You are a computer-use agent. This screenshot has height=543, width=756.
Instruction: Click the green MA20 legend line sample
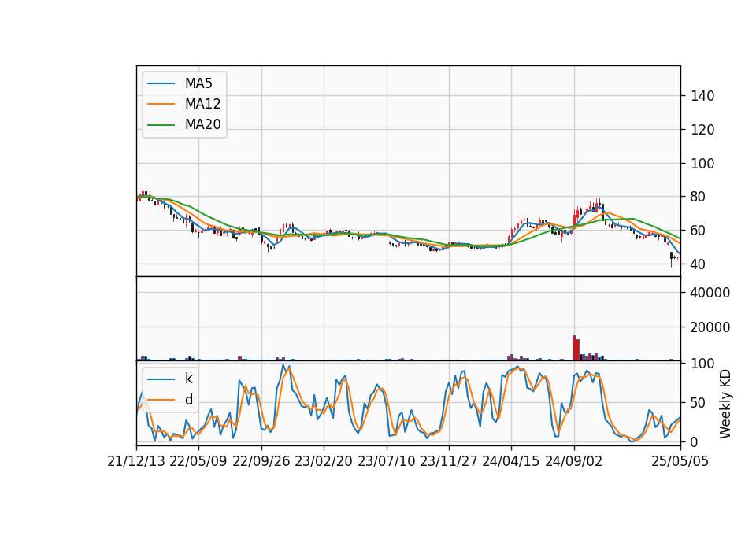coord(161,125)
